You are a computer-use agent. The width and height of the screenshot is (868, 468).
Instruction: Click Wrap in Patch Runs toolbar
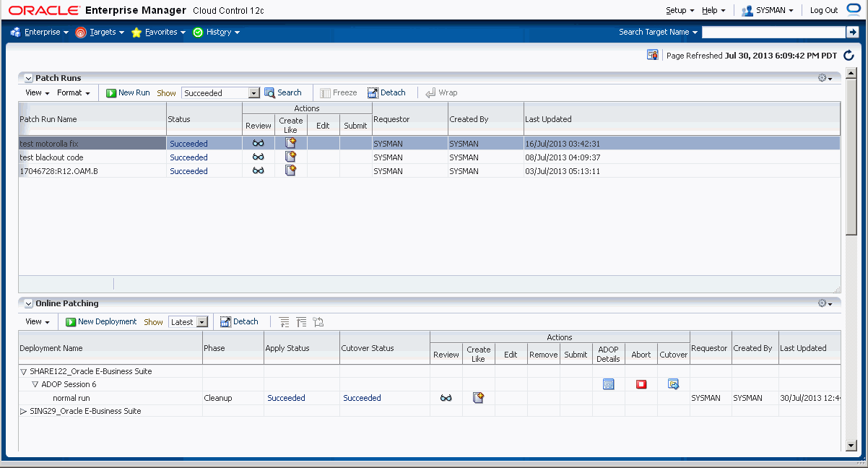(441, 92)
